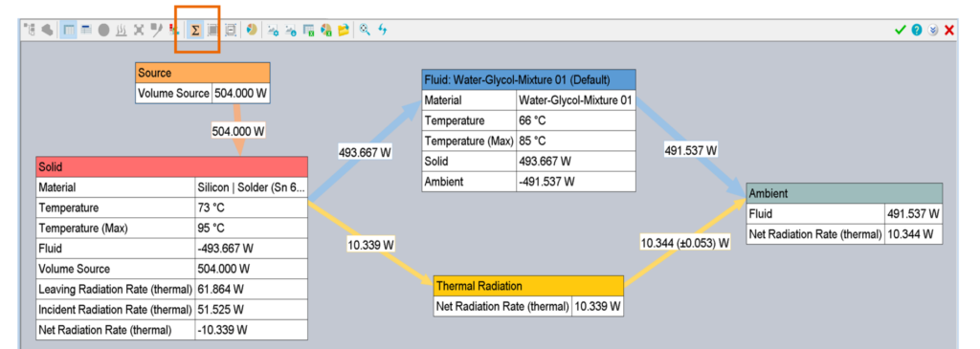Click the 51.525 W value
This screenshot has height=349, width=980.
(x=252, y=309)
